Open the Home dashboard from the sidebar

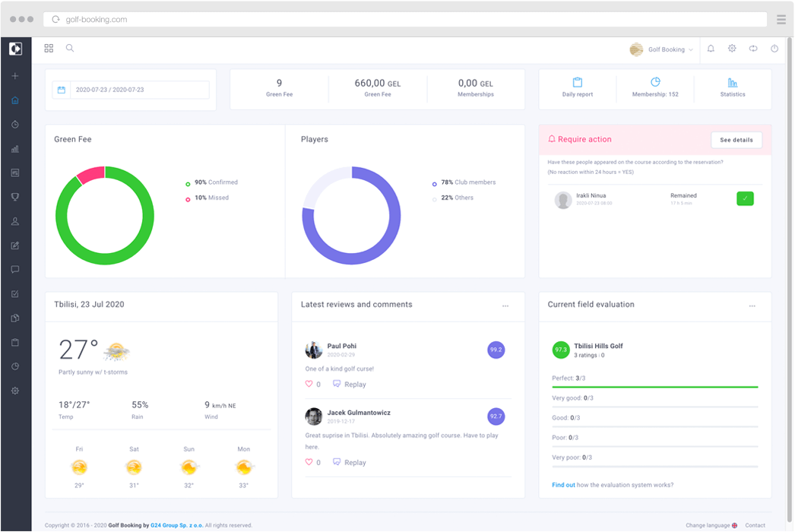pos(15,100)
